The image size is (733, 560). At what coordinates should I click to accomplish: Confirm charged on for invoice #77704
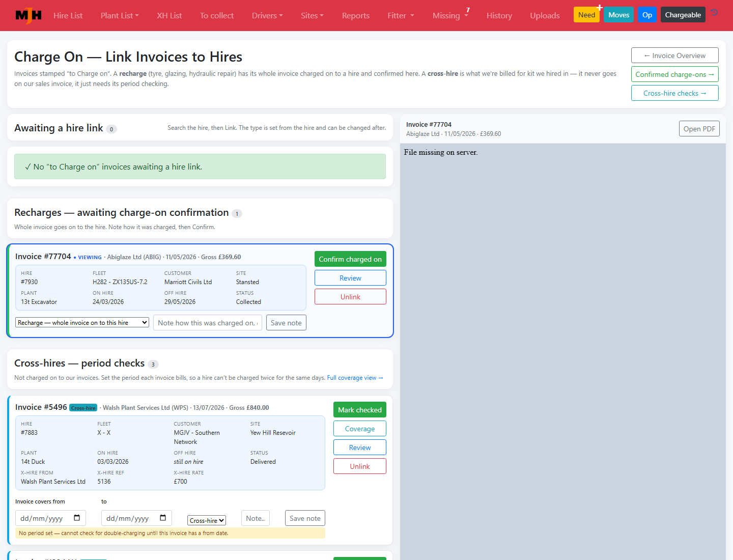tap(350, 259)
